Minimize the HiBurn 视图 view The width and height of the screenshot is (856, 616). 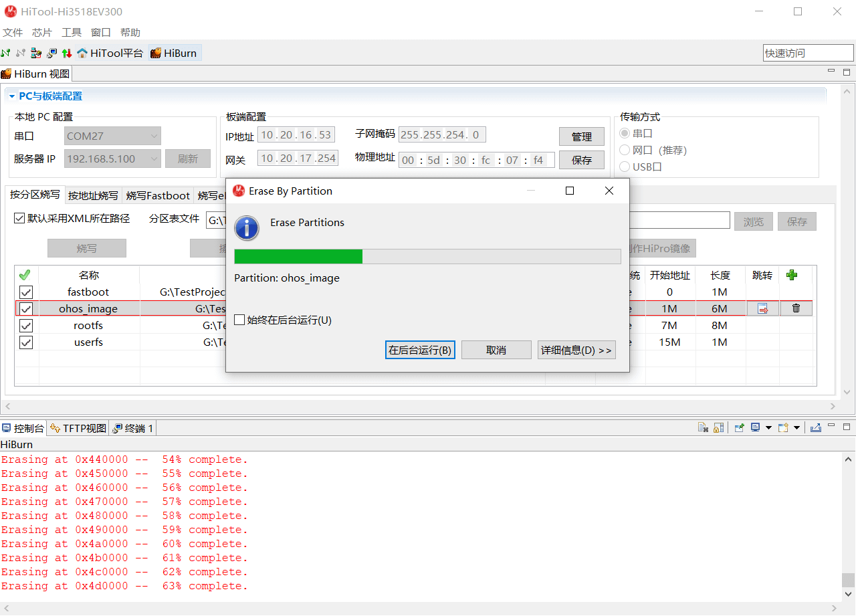tap(831, 71)
